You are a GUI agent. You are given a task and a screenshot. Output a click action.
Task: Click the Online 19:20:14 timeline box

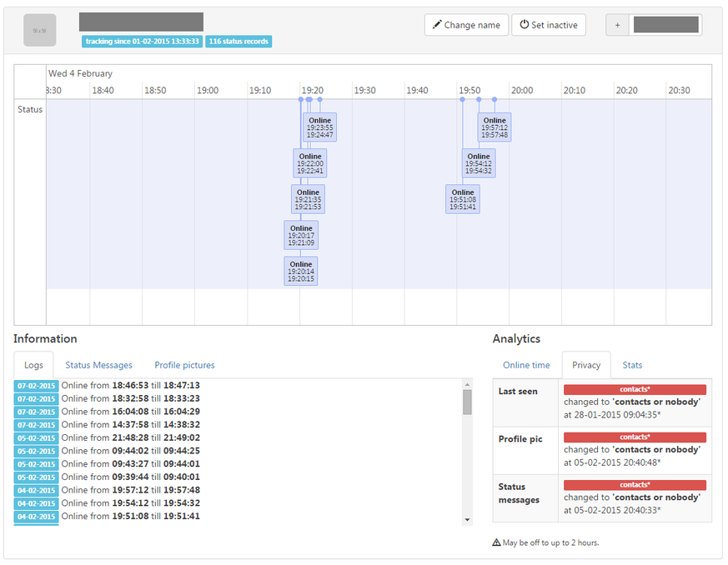click(301, 272)
